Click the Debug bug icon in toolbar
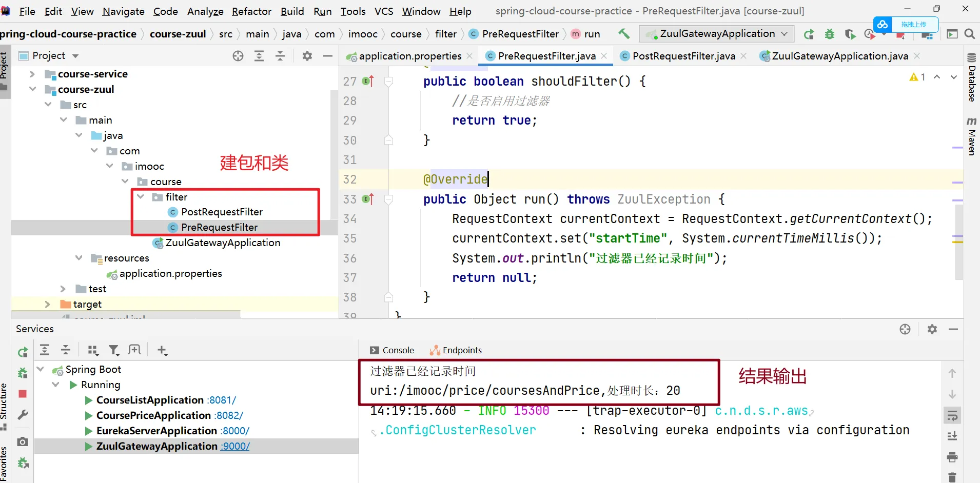980x483 pixels. [x=829, y=34]
